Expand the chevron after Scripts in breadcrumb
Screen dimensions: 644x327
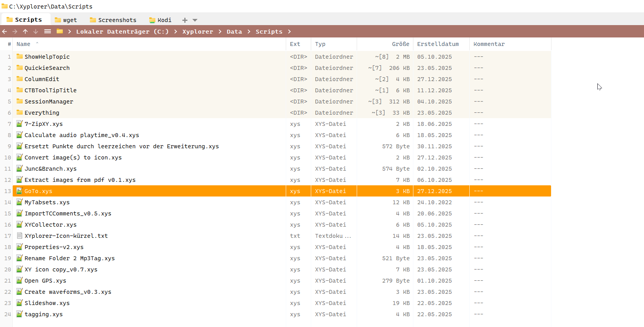point(289,32)
